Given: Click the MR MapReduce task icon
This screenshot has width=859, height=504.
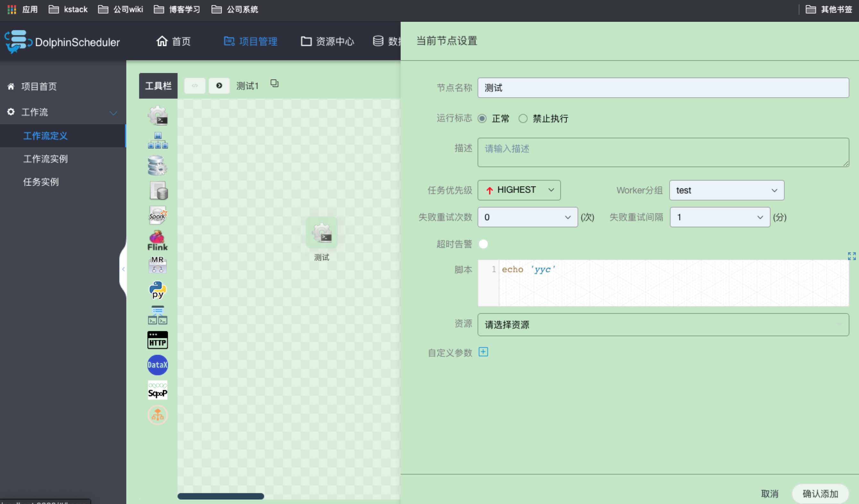Looking at the screenshot, I should [x=157, y=265].
